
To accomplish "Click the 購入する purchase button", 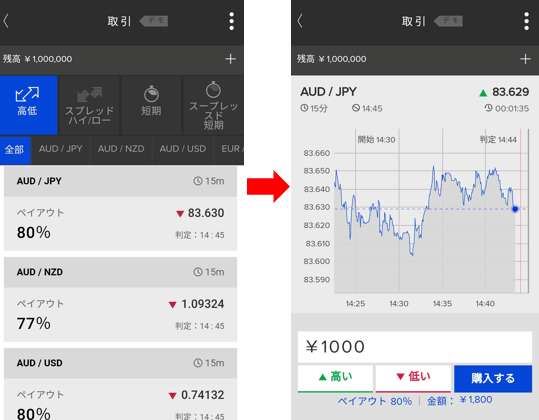I will pyautogui.click(x=493, y=378).
